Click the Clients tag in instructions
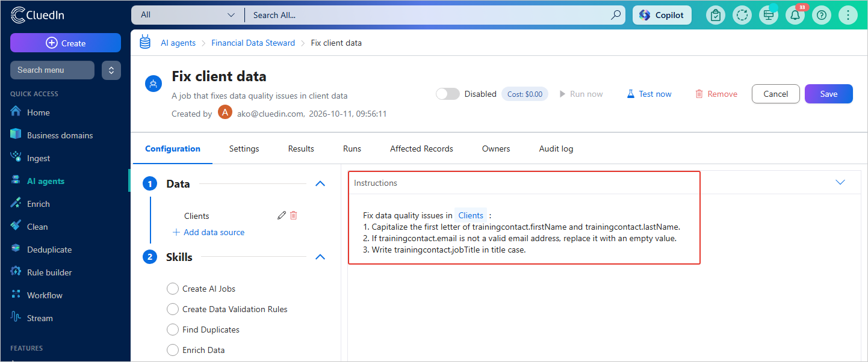 (471, 215)
